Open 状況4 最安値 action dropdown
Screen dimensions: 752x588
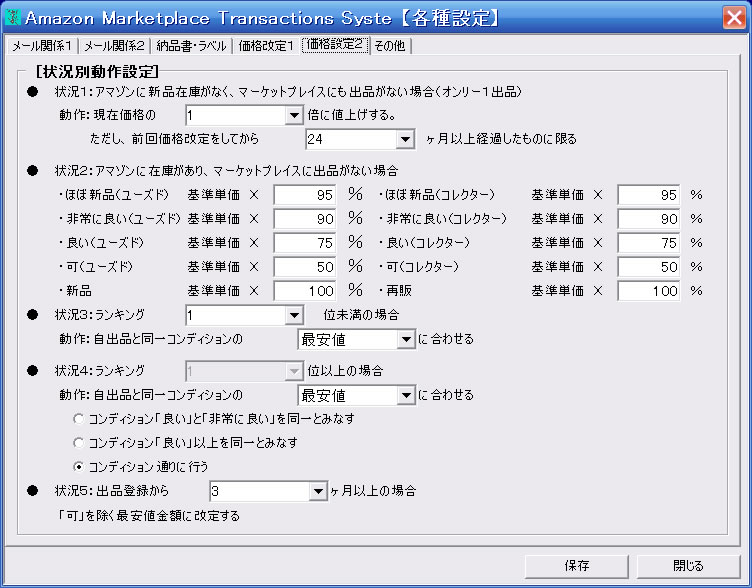(406, 396)
